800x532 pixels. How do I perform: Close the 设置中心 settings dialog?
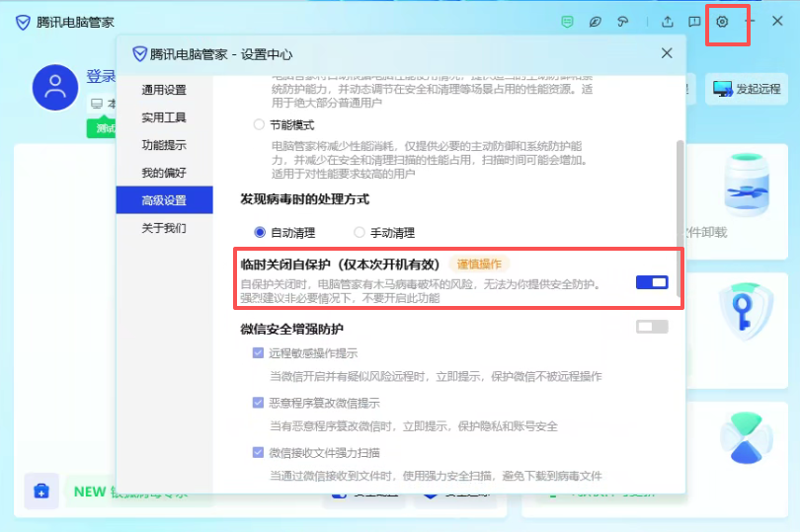pos(667,53)
